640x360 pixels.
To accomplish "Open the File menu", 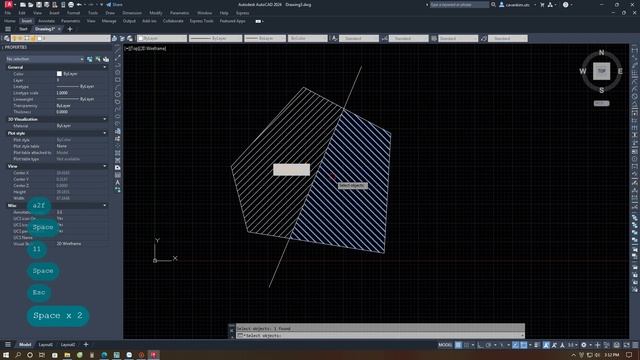I will 8,13.
